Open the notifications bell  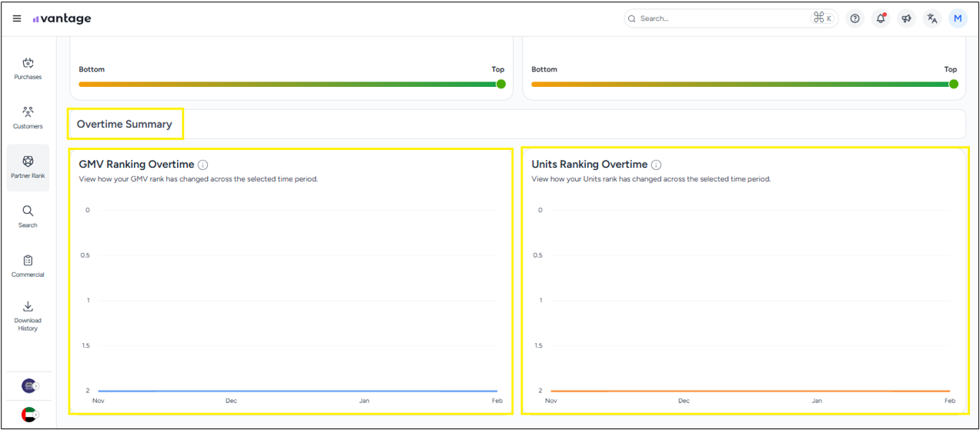pyautogui.click(x=881, y=18)
